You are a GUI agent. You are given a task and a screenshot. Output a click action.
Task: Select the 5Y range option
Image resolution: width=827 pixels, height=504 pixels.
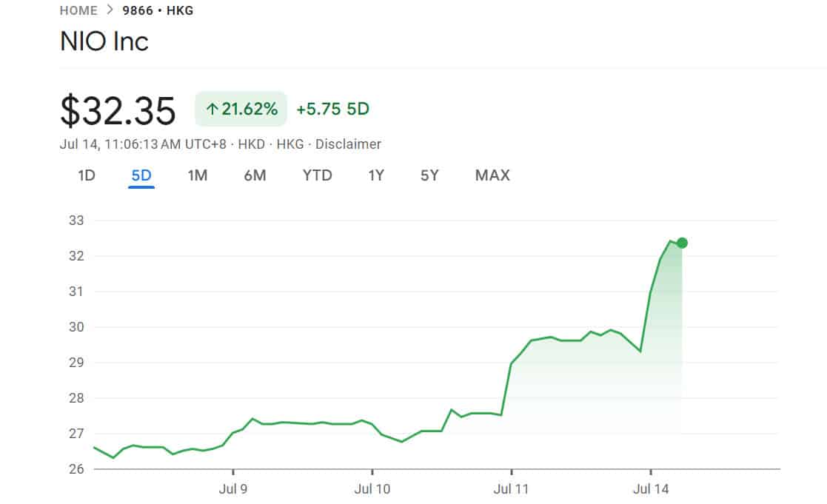[x=429, y=175]
